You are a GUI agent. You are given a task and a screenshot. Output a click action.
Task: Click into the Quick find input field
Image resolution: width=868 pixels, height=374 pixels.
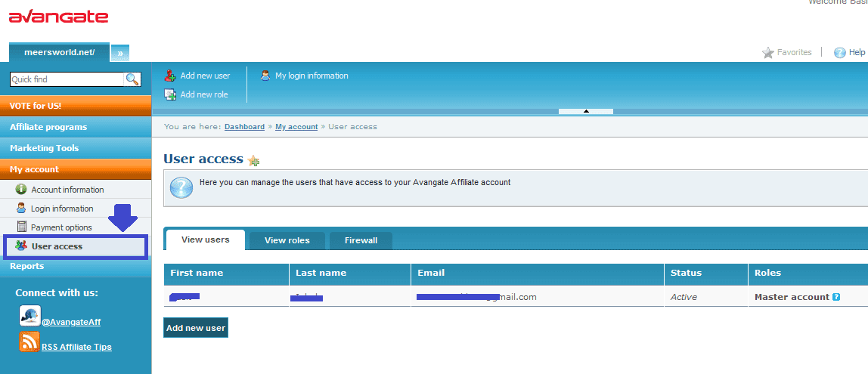[x=67, y=79]
